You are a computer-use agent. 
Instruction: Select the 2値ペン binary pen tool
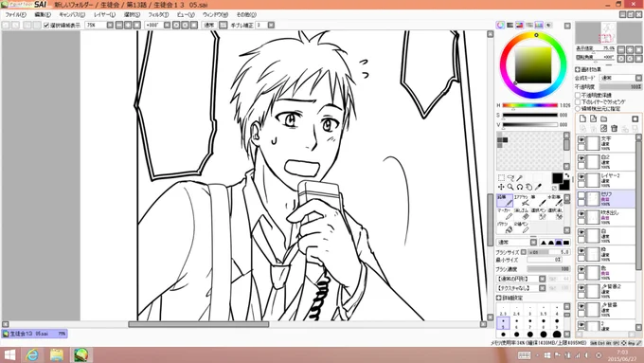tap(521, 227)
